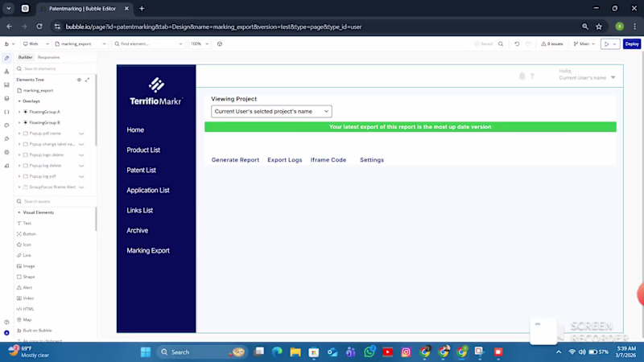Open WhatsApp from the taskbar
The image size is (644, 362).
click(x=369, y=352)
